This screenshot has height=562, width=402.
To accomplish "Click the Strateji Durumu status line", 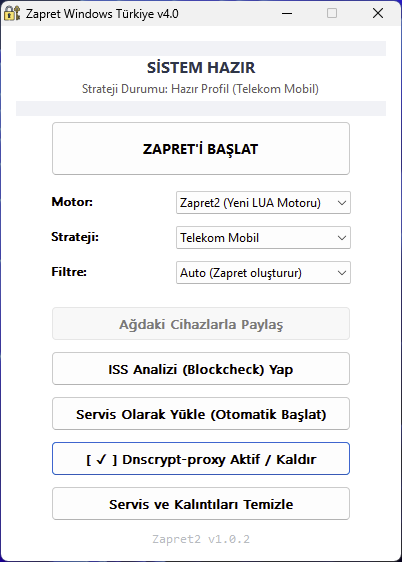I will point(200,89).
